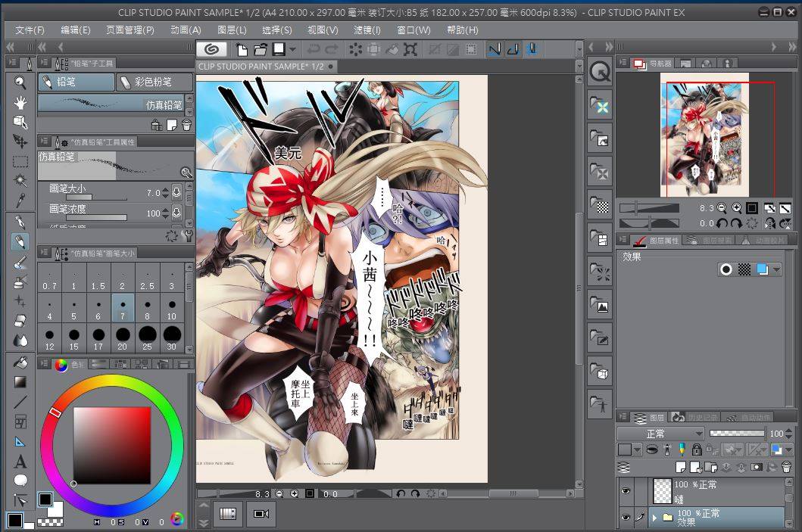
Task: Choose the Eyedropper tool in toolbox
Action: tap(20, 201)
